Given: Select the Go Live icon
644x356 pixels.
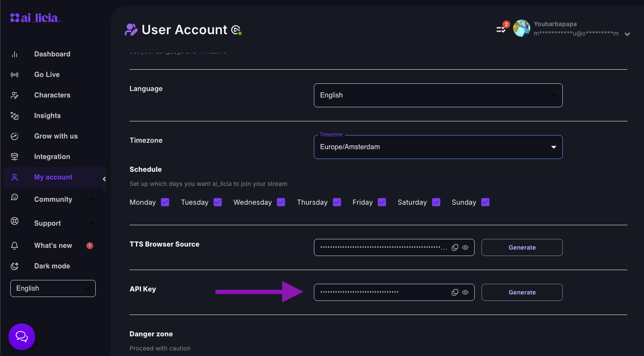Looking at the screenshot, I should pyautogui.click(x=15, y=74).
